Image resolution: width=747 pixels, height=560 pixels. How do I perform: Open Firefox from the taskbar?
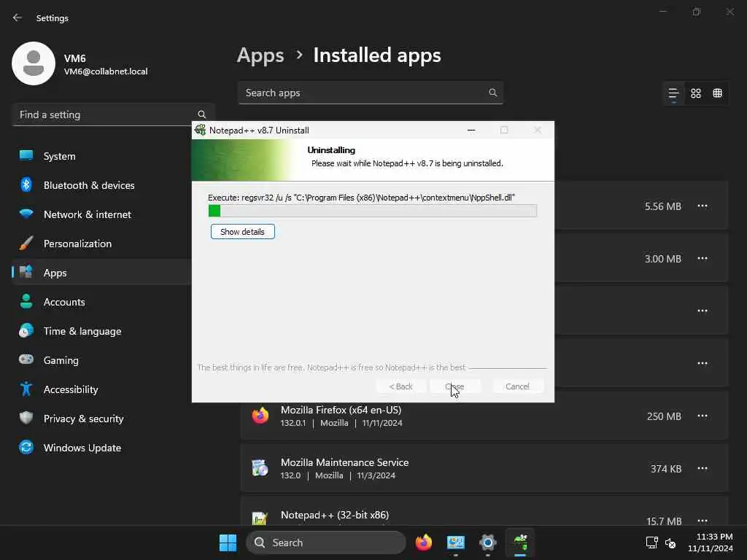424,542
